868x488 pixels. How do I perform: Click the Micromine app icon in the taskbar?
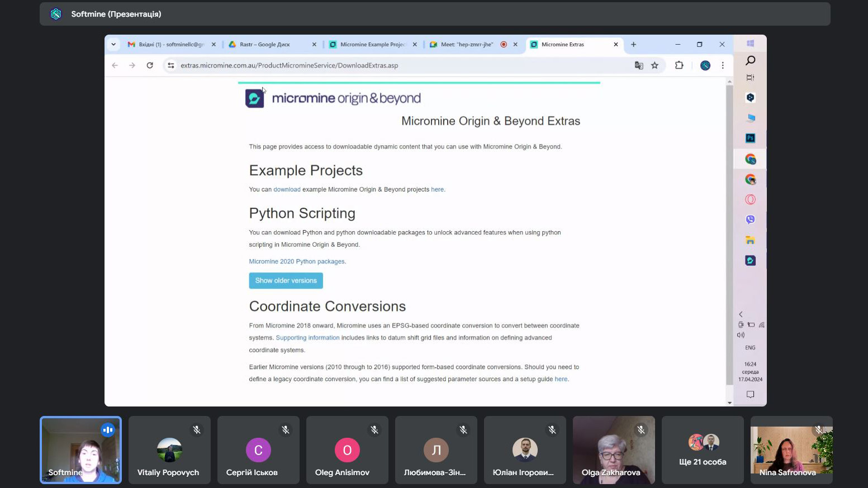click(750, 261)
